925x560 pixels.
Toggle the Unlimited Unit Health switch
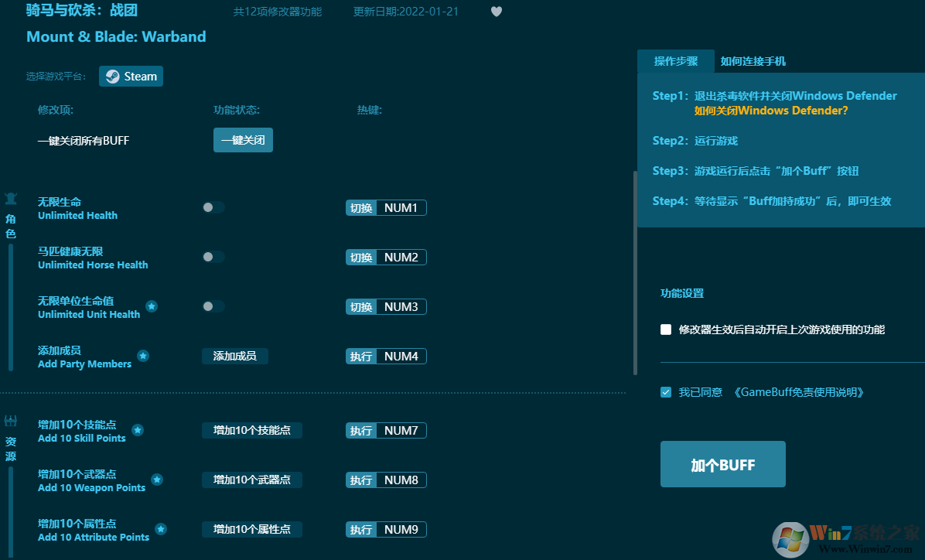tap(213, 306)
